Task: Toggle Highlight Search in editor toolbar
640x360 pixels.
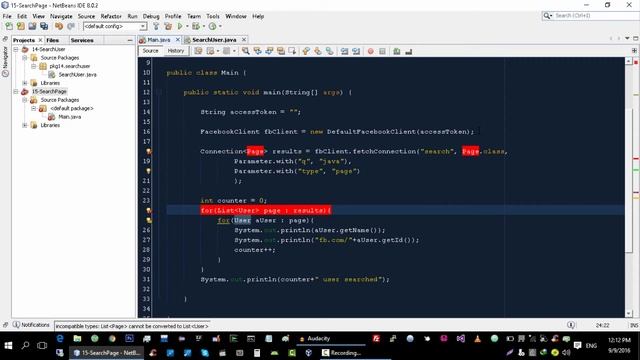Action: pyautogui.click(x=281, y=51)
